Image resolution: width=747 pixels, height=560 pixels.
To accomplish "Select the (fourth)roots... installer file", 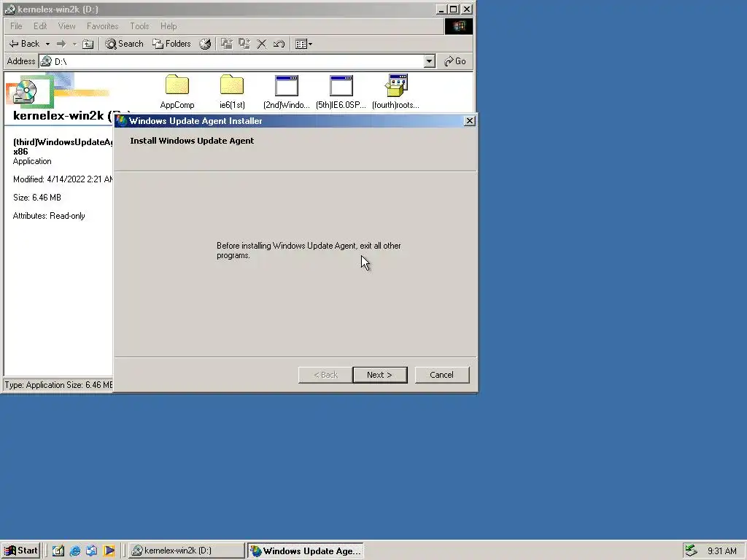I will coord(396,92).
